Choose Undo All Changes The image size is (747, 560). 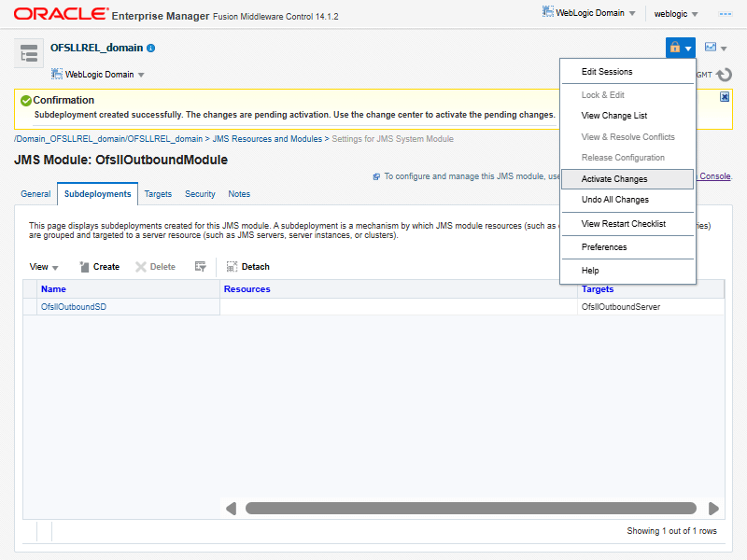coord(627,200)
